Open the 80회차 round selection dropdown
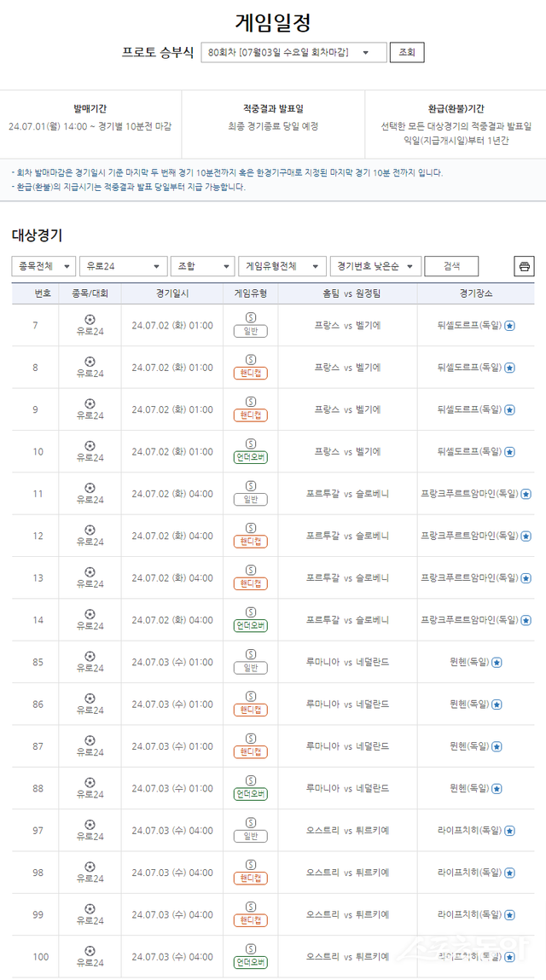Screen dimensions: 546x980 [293, 53]
